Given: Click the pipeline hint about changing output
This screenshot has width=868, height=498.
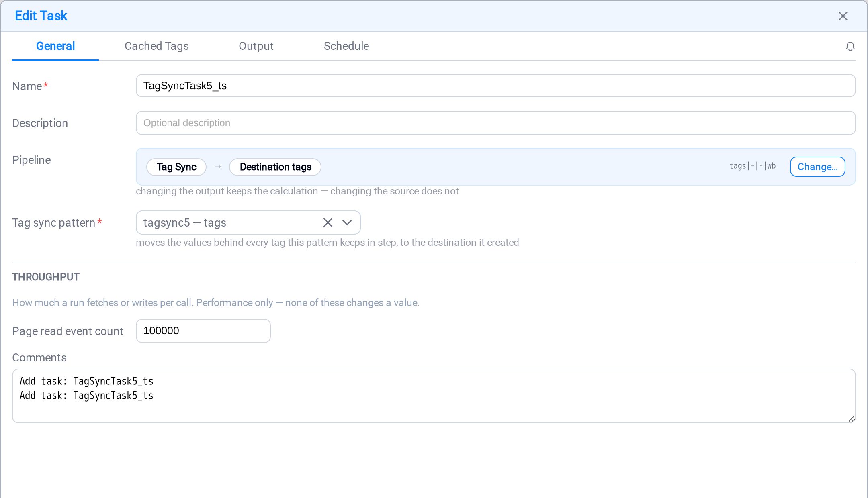Looking at the screenshot, I should 297,191.
